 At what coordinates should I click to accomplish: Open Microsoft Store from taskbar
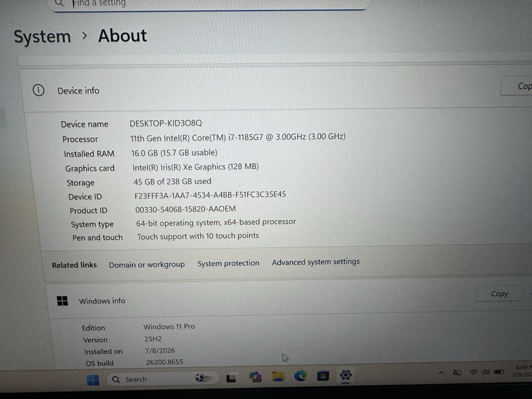click(323, 376)
